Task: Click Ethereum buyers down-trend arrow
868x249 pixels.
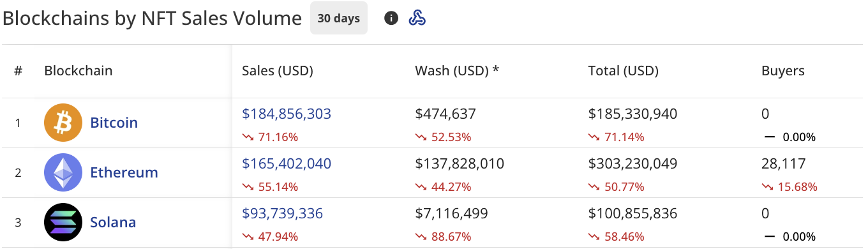Action: click(767, 186)
